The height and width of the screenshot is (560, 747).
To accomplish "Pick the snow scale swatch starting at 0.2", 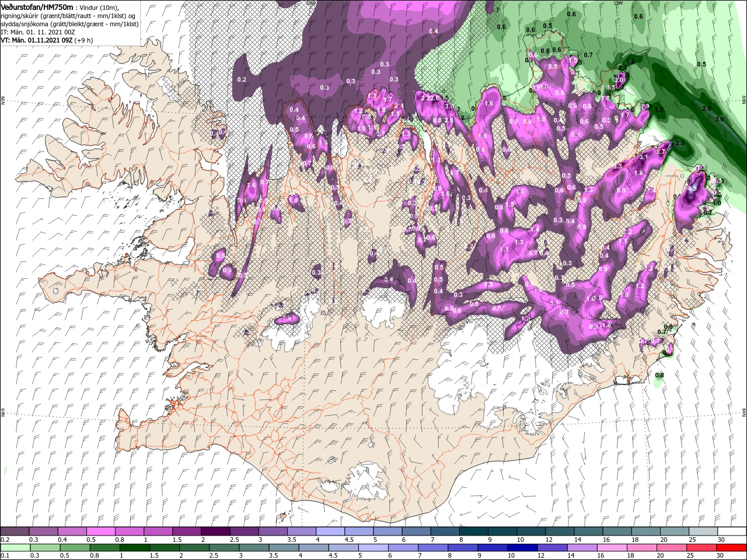I will (x=15, y=531).
